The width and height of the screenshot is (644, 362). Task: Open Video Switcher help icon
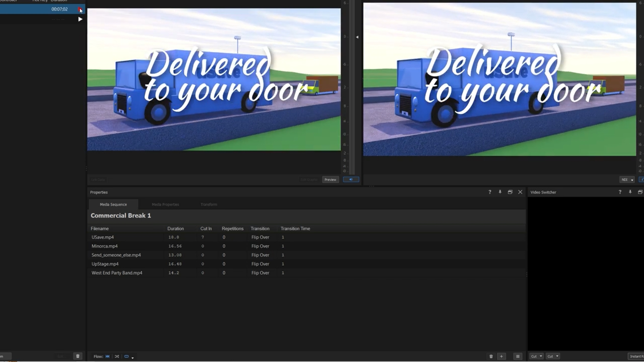point(620,192)
